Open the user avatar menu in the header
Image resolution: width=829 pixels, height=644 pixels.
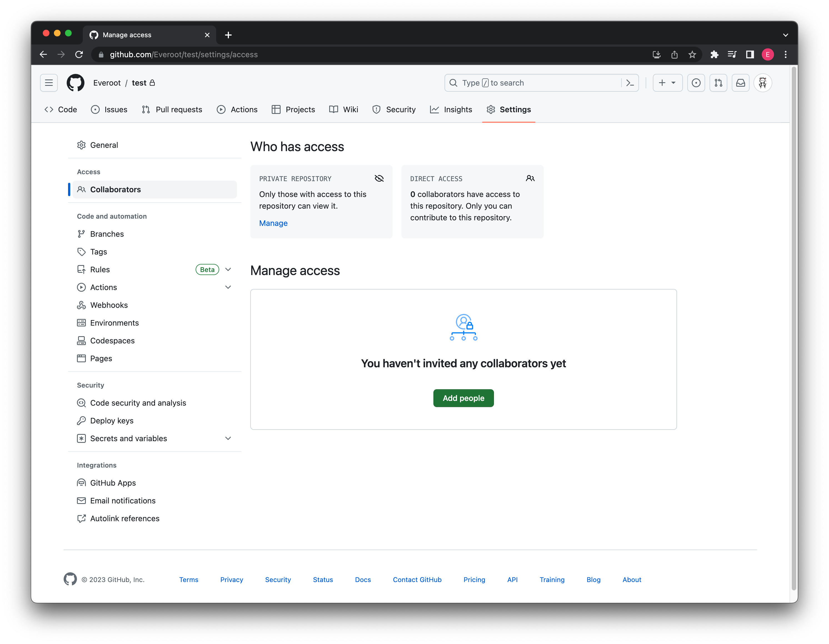[x=763, y=83]
